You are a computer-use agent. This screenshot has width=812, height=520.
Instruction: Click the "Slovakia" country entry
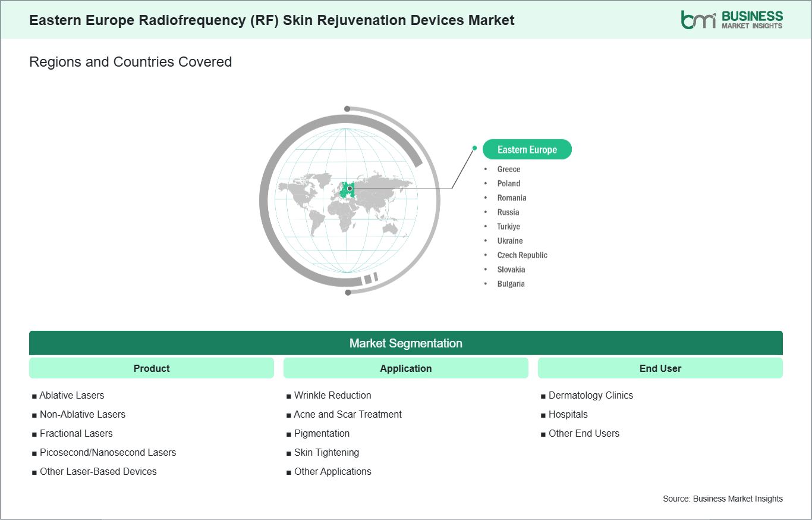[x=511, y=269]
